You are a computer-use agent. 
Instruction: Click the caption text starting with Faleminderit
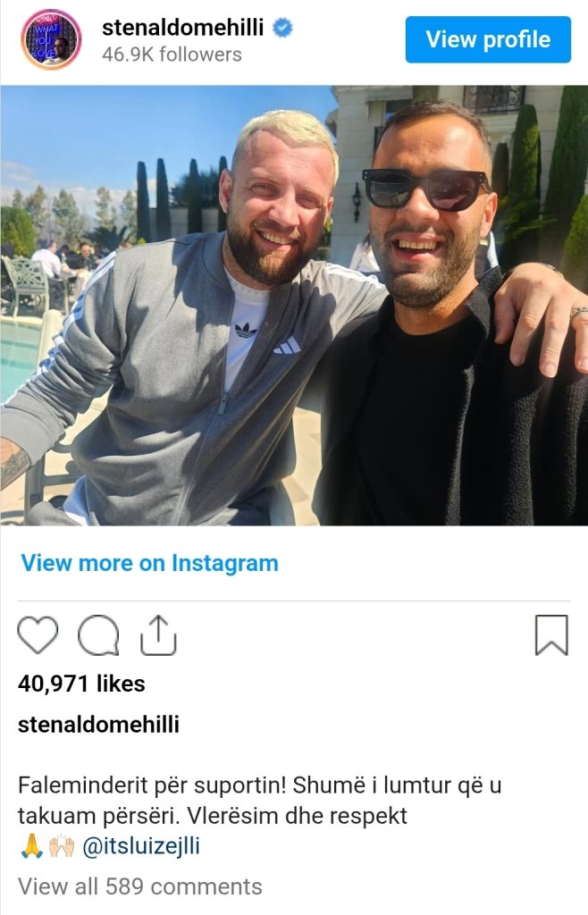pos(259,800)
